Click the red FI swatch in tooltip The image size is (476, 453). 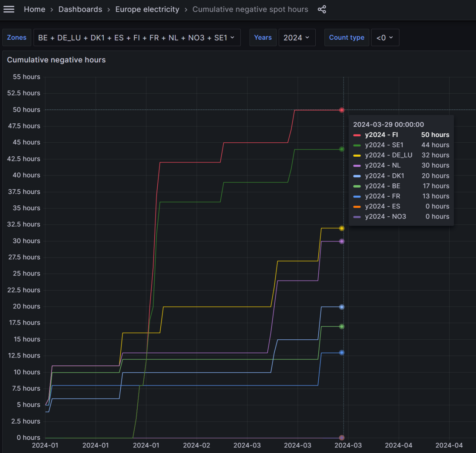point(357,135)
